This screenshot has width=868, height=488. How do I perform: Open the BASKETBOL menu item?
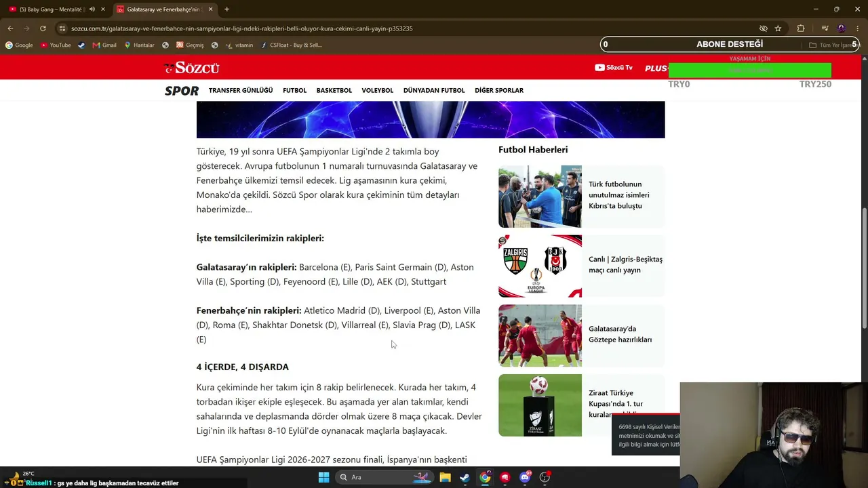(334, 90)
